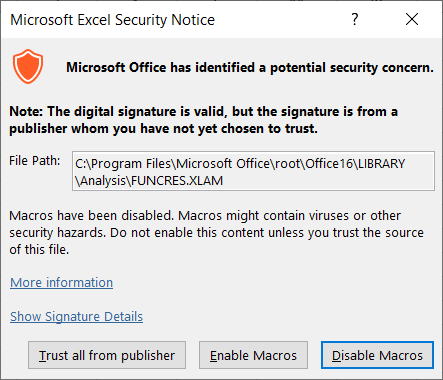The width and height of the screenshot is (443, 380).
Task: Click the 'Macros have been disabled' warning paragraph
Action: (216, 232)
